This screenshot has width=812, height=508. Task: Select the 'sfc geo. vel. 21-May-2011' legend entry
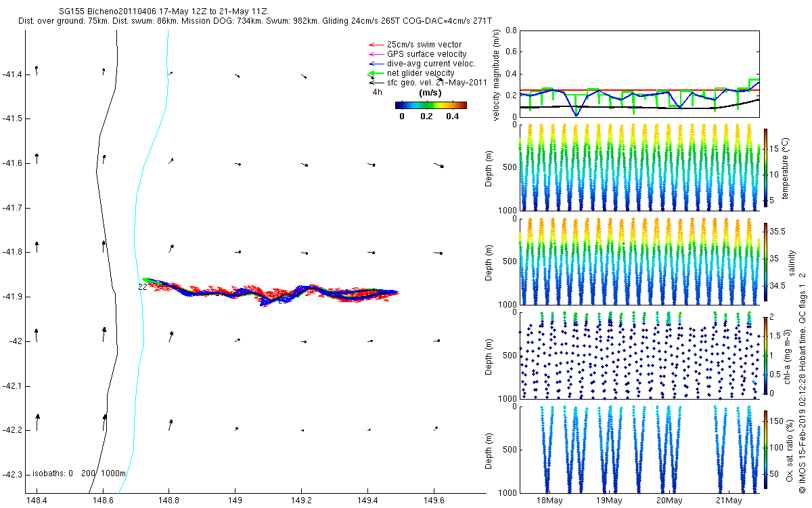click(437, 83)
